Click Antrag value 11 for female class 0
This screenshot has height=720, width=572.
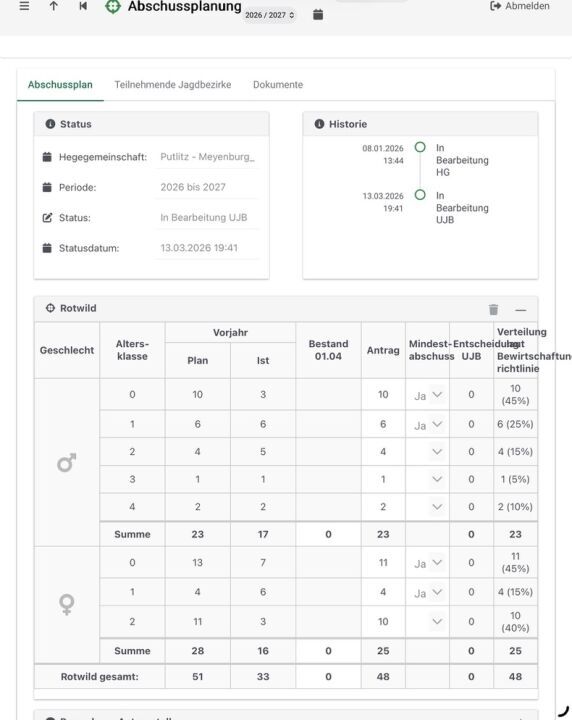(x=383, y=562)
